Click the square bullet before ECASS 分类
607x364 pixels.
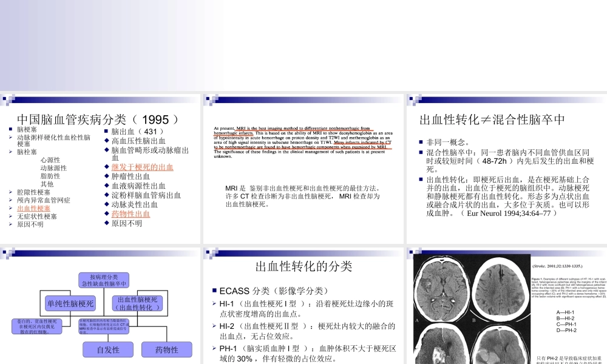click(x=214, y=290)
